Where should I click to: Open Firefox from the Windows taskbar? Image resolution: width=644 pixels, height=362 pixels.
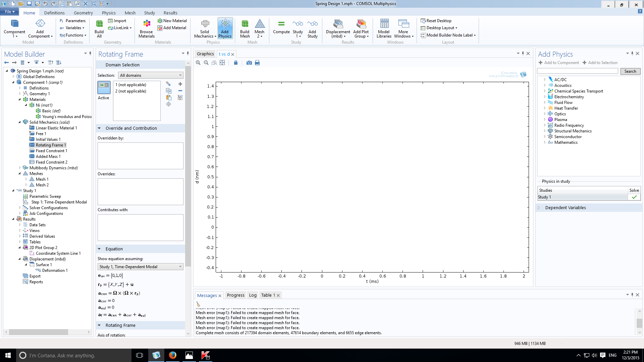pyautogui.click(x=173, y=355)
